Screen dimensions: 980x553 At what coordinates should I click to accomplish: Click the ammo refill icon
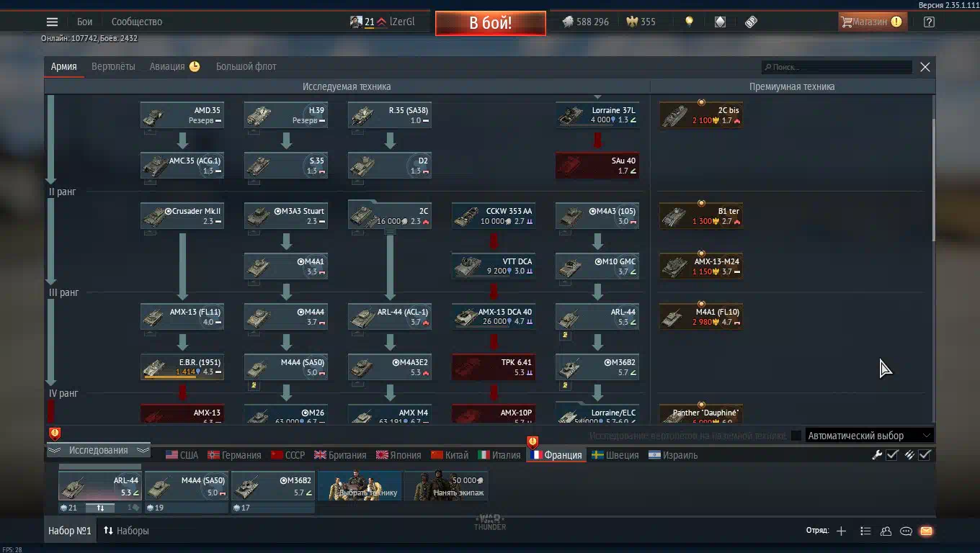tap(909, 454)
